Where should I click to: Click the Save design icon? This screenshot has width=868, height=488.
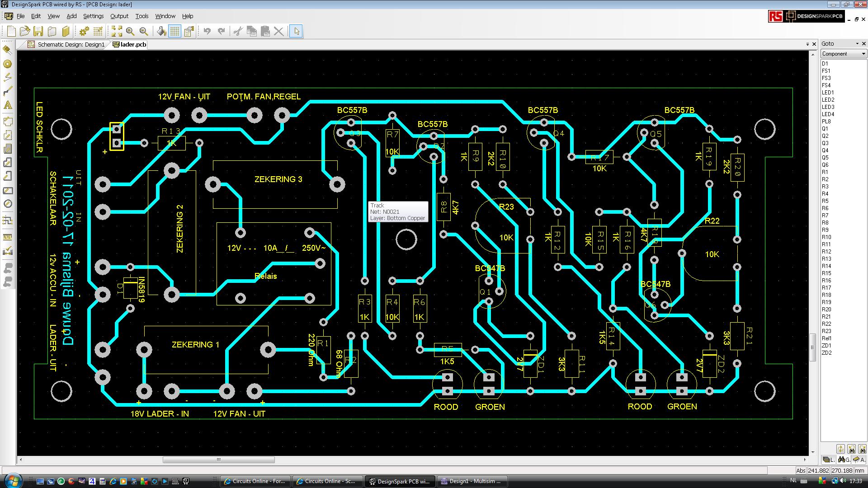point(38,31)
